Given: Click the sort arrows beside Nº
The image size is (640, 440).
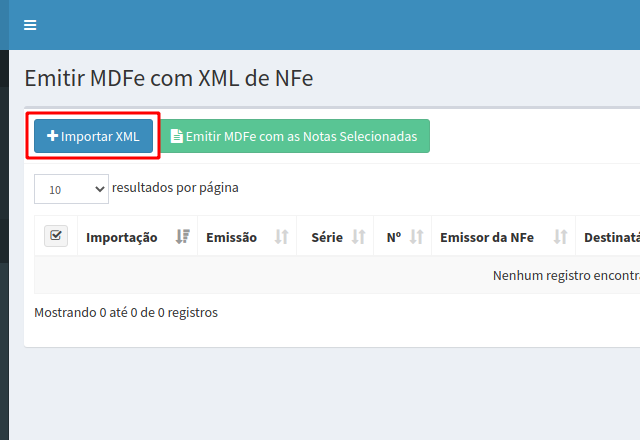Looking at the screenshot, I should point(416,237).
